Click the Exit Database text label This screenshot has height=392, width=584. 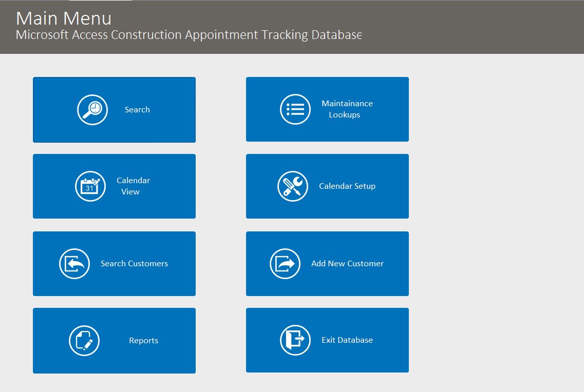click(347, 340)
